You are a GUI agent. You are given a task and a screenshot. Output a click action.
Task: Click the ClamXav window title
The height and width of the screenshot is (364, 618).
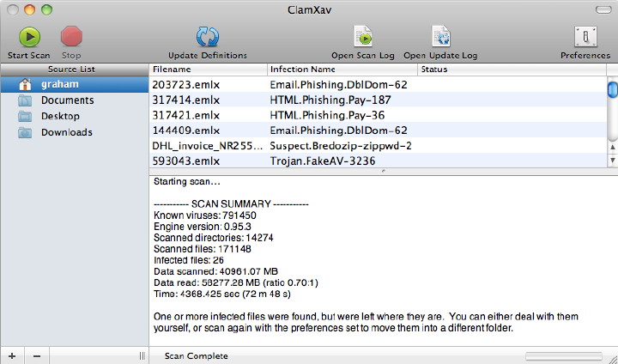[x=309, y=9]
